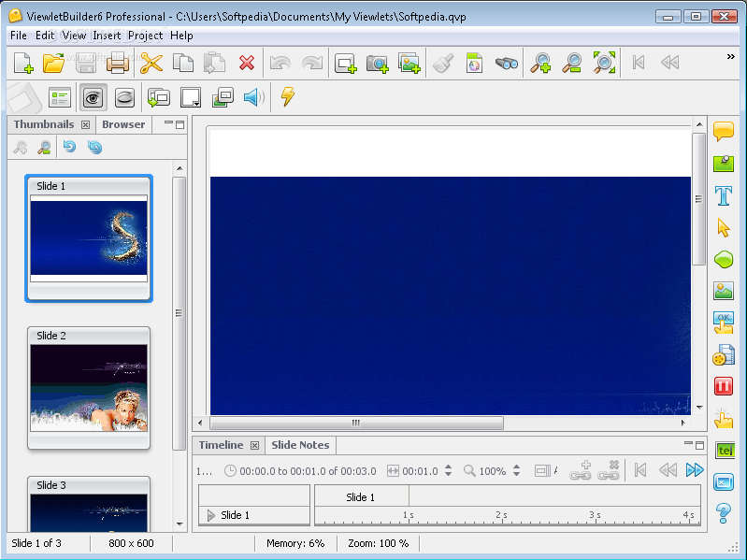Insert an image slide from the toolbar
The height and width of the screenshot is (560, 747).
tap(409, 63)
